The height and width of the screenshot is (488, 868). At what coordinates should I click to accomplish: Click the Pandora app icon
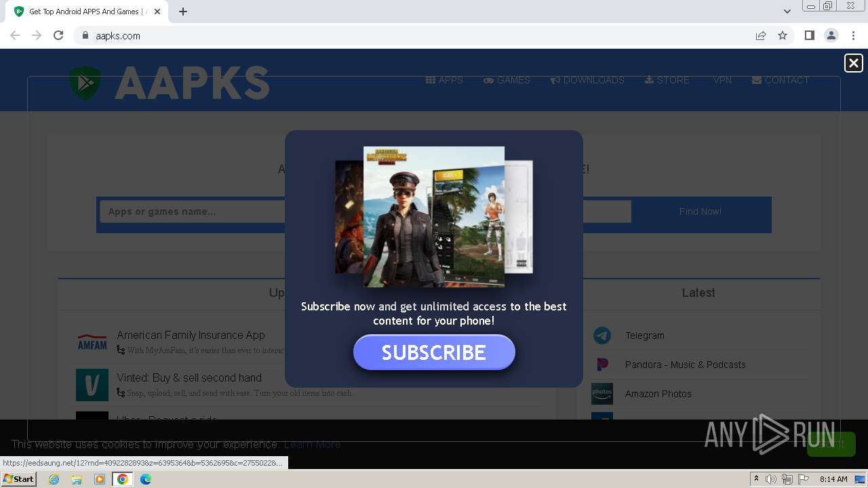pyautogui.click(x=602, y=365)
